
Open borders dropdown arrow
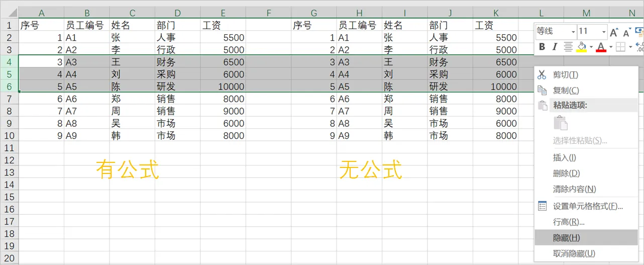pos(630,47)
